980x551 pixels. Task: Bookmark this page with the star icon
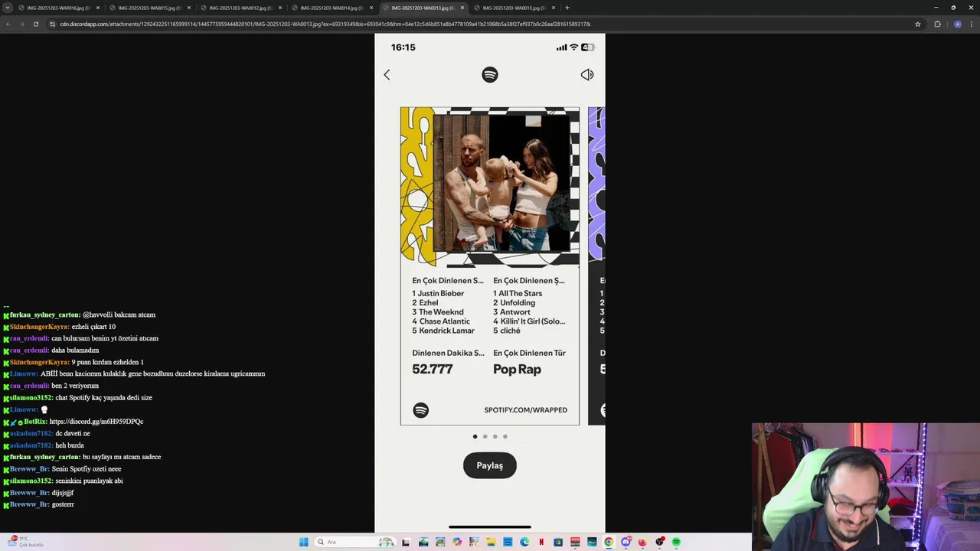click(x=918, y=24)
